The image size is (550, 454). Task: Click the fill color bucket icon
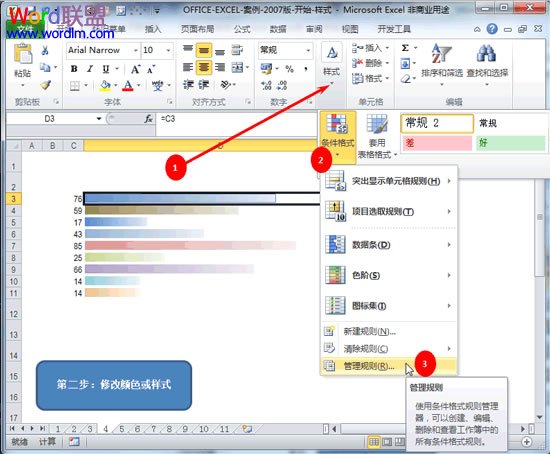point(105,85)
